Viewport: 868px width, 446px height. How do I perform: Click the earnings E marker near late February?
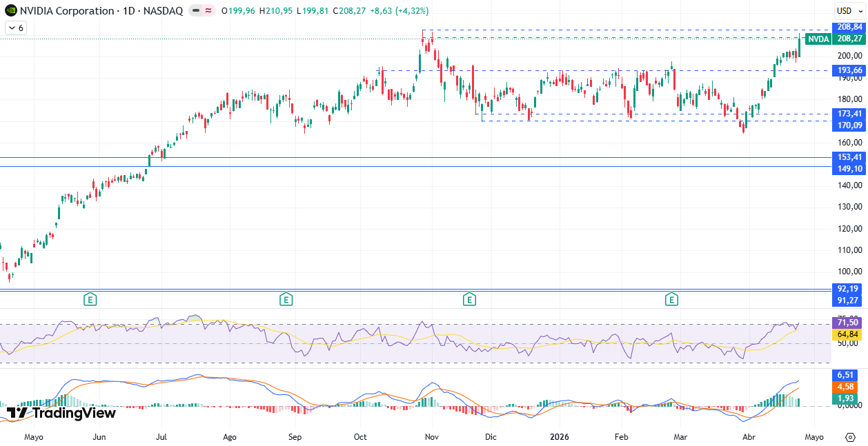coord(671,299)
